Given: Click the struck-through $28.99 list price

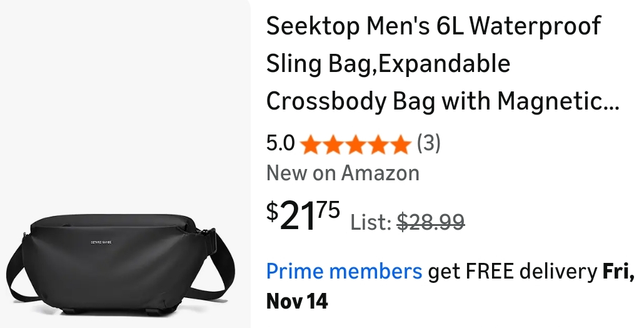Looking at the screenshot, I should pos(430,222).
